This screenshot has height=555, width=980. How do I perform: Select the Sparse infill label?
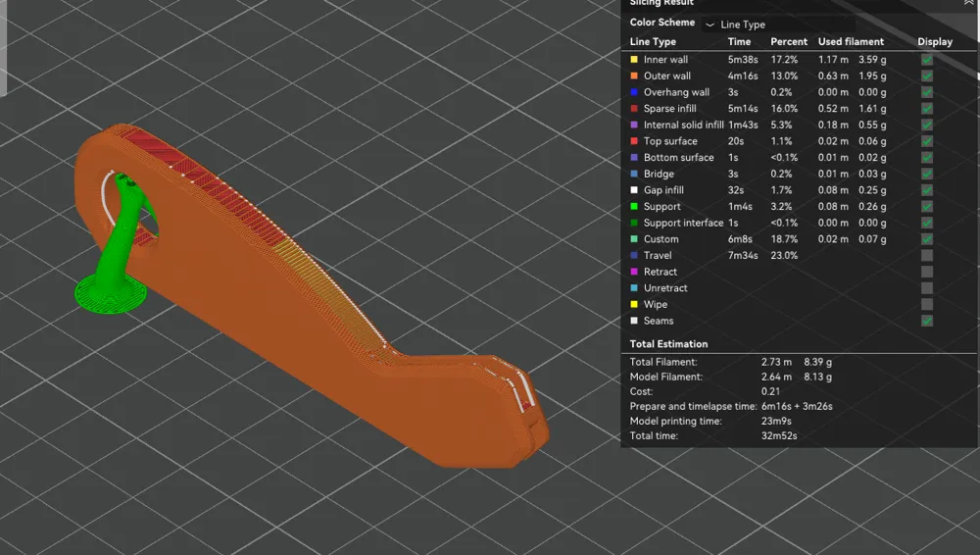coord(670,108)
